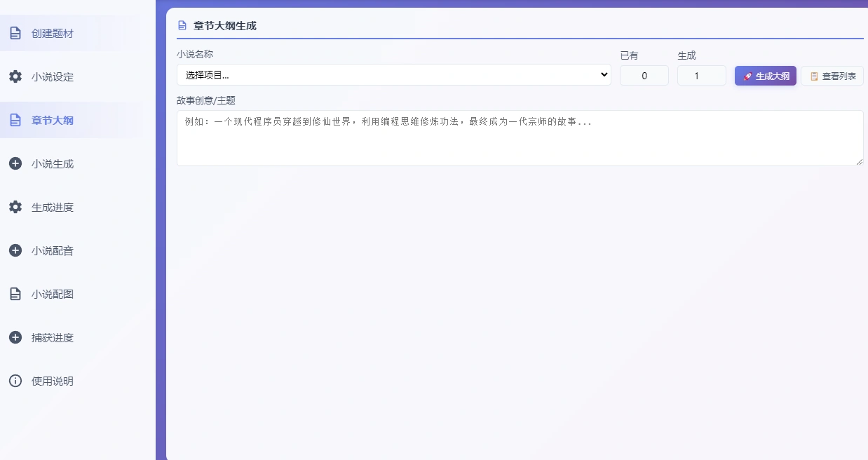Click the list icon on 查看列表 button

click(814, 76)
